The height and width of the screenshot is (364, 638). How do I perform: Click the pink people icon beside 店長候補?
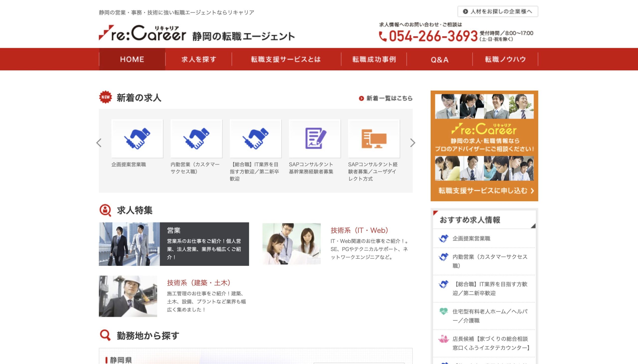(444, 339)
